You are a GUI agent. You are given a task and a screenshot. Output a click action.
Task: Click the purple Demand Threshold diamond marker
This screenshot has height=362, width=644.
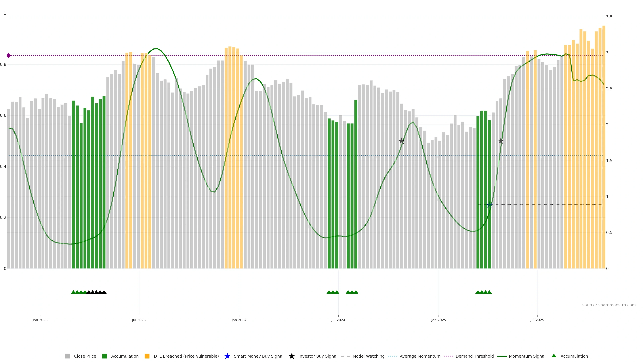tap(9, 55)
